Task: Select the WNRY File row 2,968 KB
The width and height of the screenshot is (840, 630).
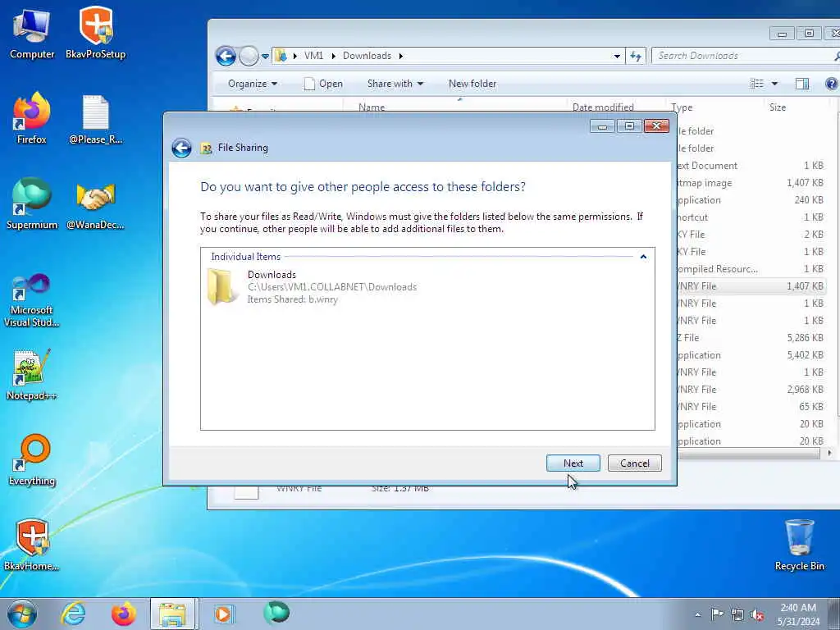Action: pos(751,390)
